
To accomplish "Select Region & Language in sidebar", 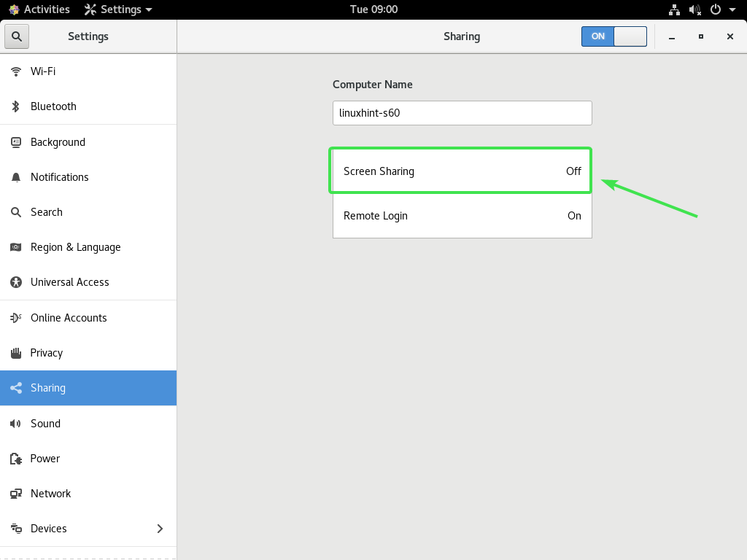I will pyautogui.click(x=75, y=247).
